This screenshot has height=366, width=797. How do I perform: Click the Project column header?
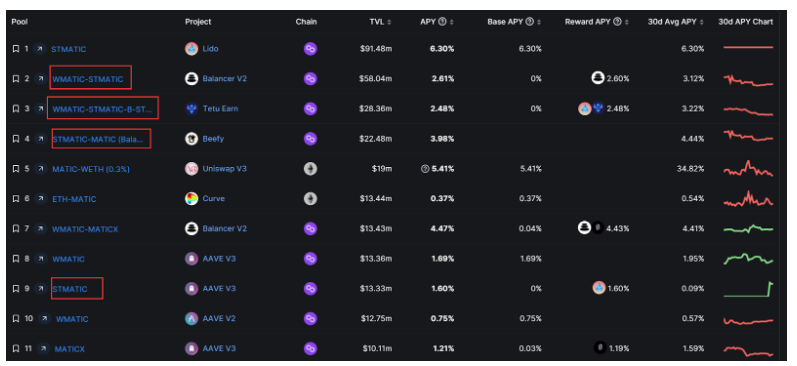198,22
